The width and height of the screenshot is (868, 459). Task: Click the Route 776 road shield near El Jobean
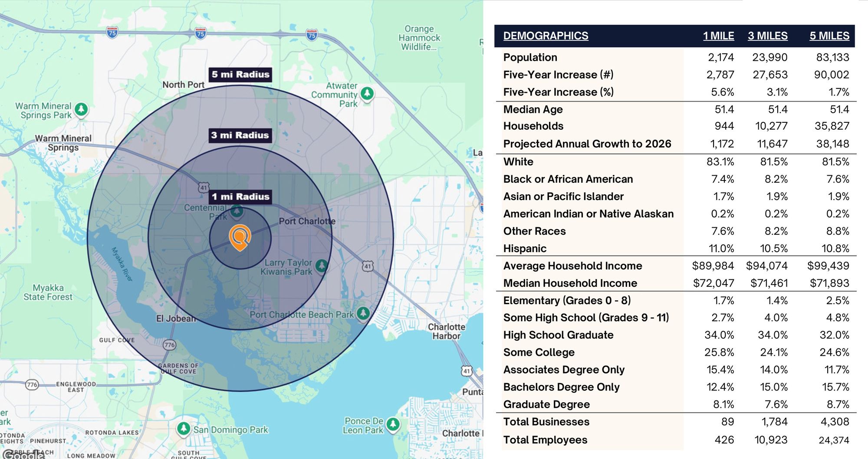[x=169, y=345]
